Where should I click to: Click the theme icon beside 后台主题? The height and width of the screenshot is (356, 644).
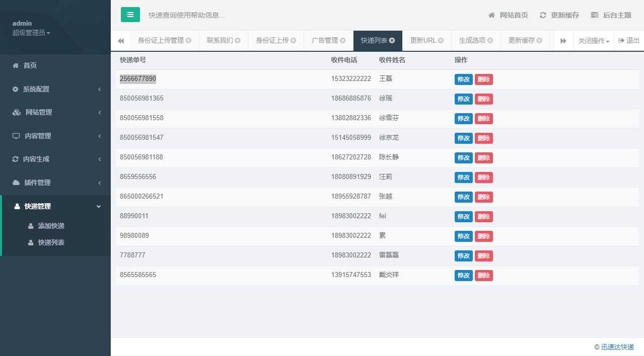point(595,15)
